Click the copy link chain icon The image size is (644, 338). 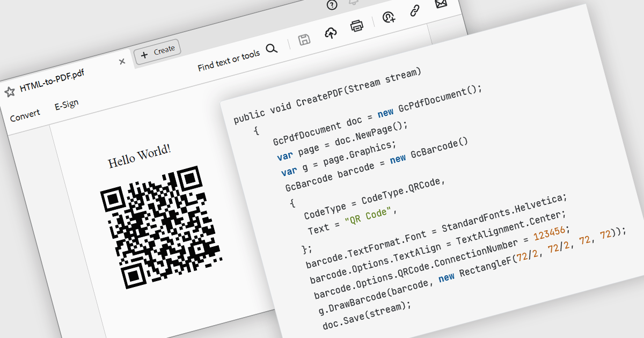[415, 11]
